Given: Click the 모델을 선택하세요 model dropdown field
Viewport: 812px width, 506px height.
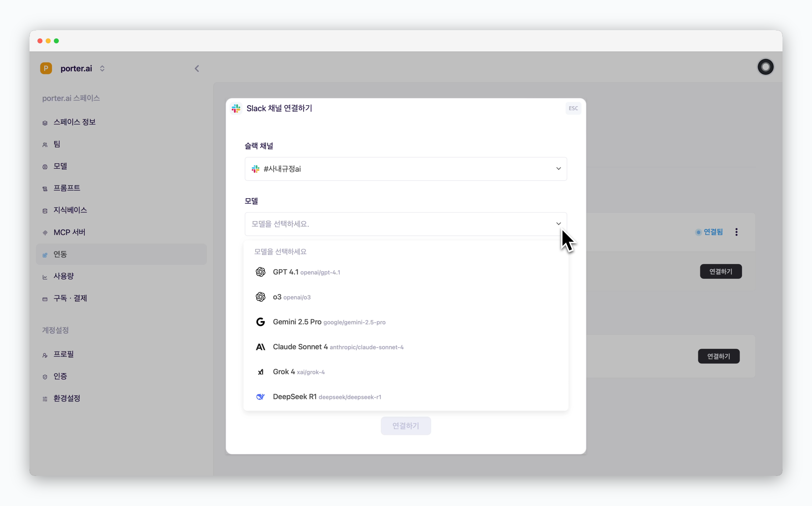Looking at the screenshot, I should 406,224.
